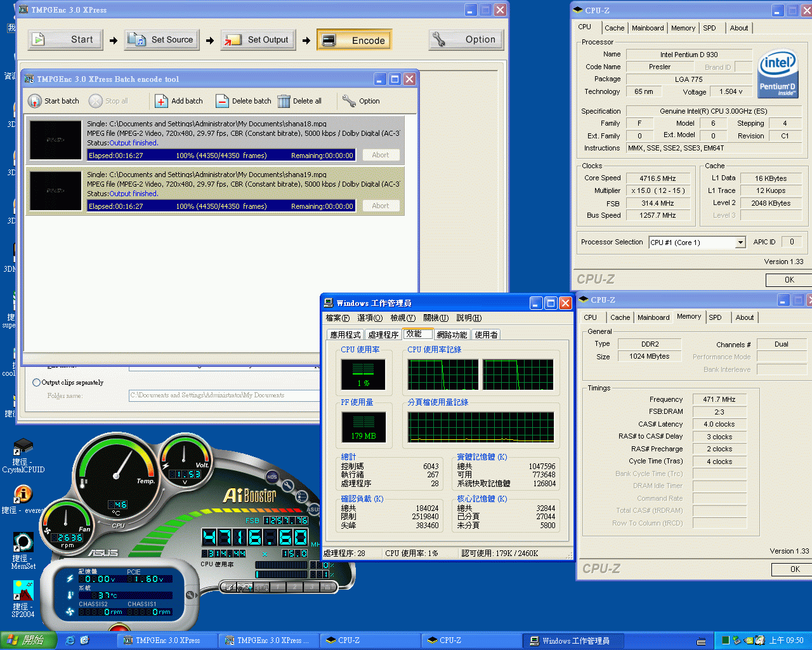
Task: Click the Encode stage button
Action: coord(354,40)
